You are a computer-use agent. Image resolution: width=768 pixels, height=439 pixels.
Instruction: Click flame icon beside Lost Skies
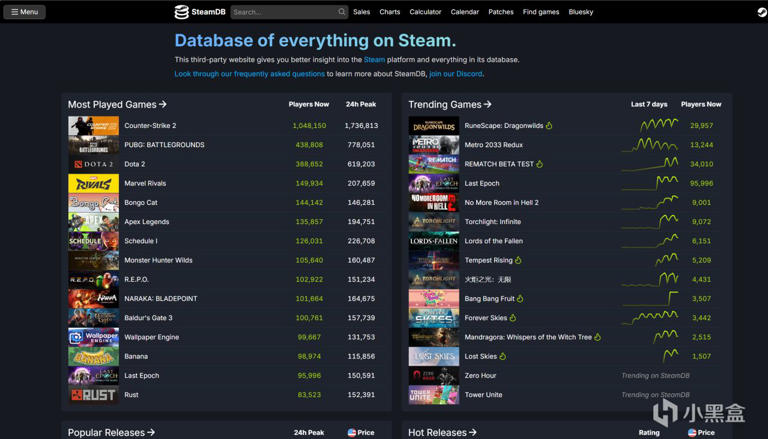pos(503,356)
